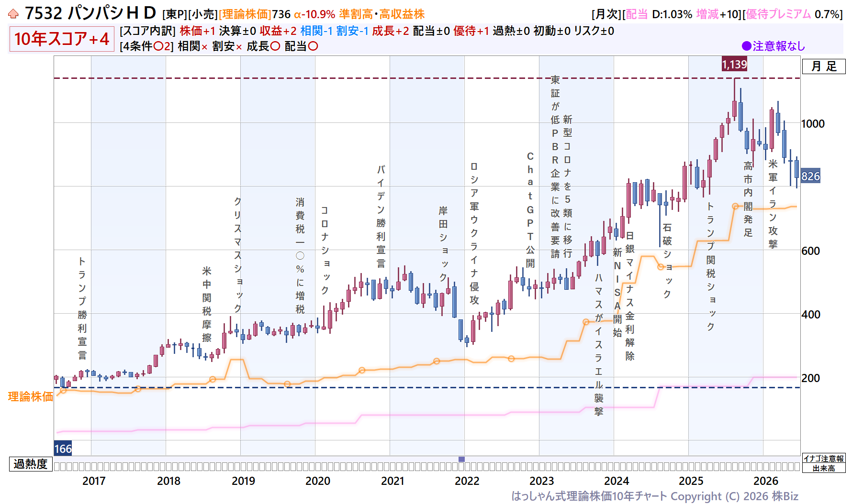Viewport: 852px width, 504px height.
Task: Click the ハマスがイスラエル襲撃 event annotation
Action: click(599, 344)
